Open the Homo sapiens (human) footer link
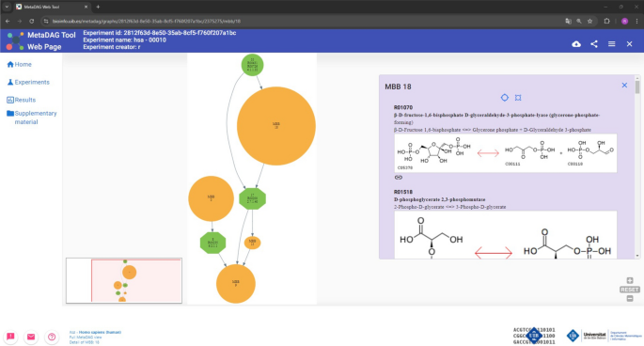644x346 pixels. (x=100, y=332)
